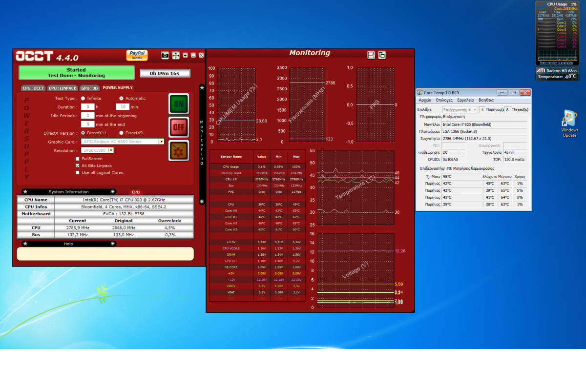Collapse the System Information section arrow
This screenshot has height=392, width=586.
(x=113, y=192)
